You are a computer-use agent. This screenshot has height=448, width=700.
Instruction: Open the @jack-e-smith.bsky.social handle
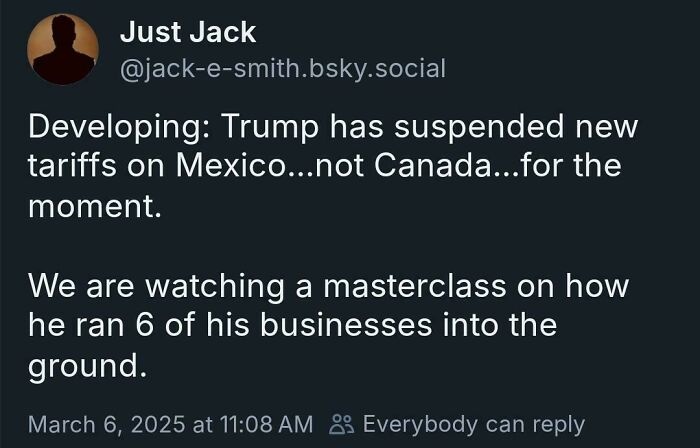tap(283, 69)
